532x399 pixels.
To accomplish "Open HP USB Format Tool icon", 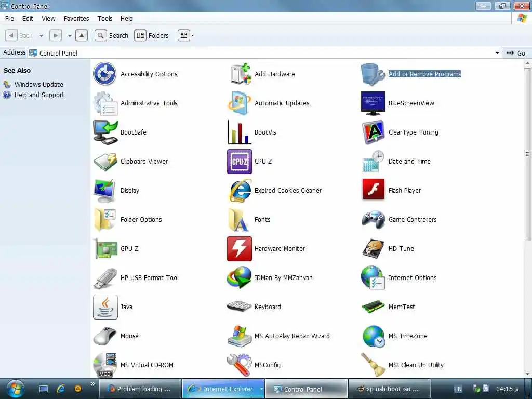I will [105, 278].
